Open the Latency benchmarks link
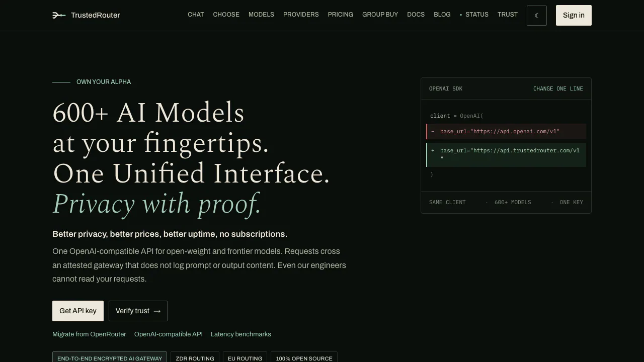Viewport: 644px width, 362px height. pyautogui.click(x=241, y=334)
